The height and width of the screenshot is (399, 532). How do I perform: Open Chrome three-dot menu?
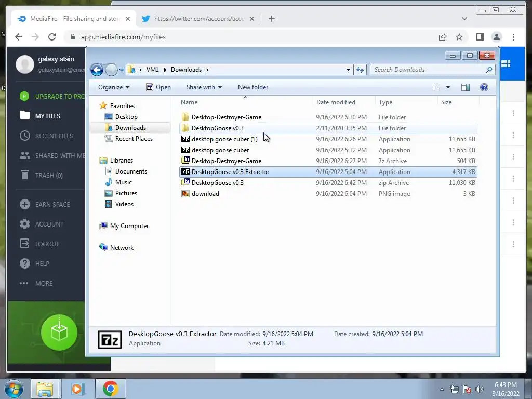click(x=513, y=37)
